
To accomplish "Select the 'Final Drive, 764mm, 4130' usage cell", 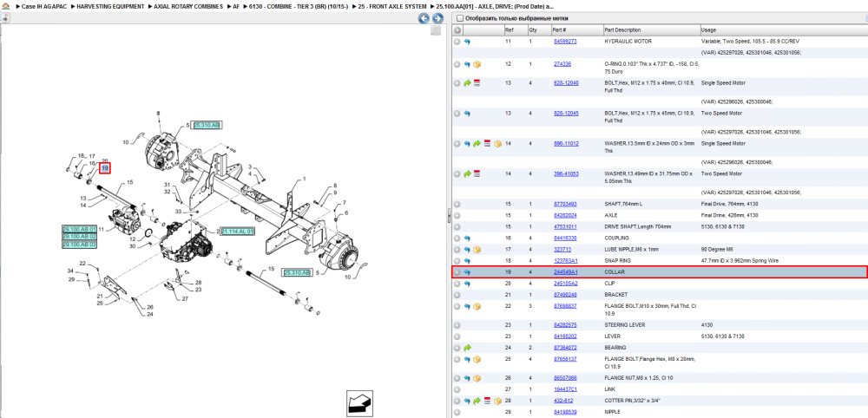I will tap(727, 204).
